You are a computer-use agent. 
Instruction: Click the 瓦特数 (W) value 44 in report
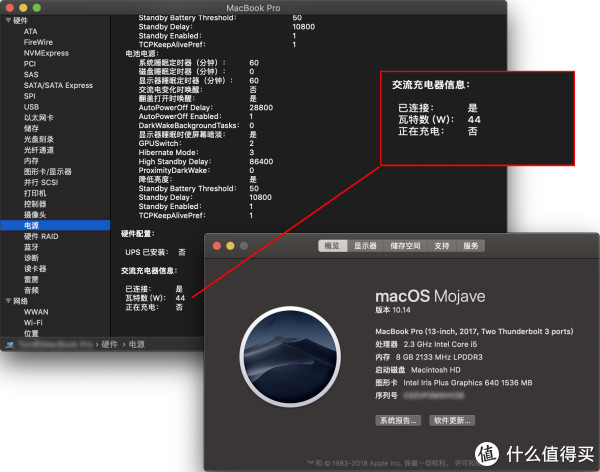180,298
